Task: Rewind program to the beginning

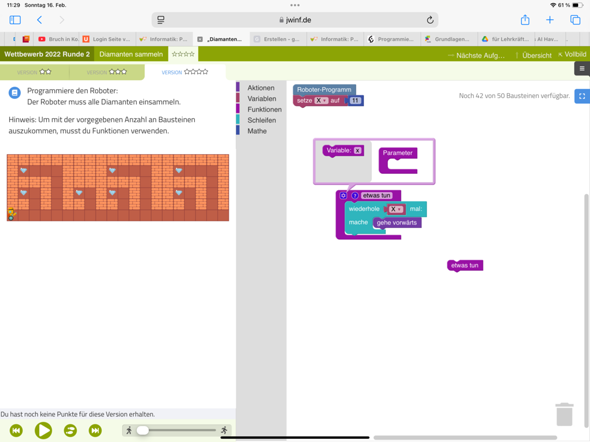Action: pos(16,430)
